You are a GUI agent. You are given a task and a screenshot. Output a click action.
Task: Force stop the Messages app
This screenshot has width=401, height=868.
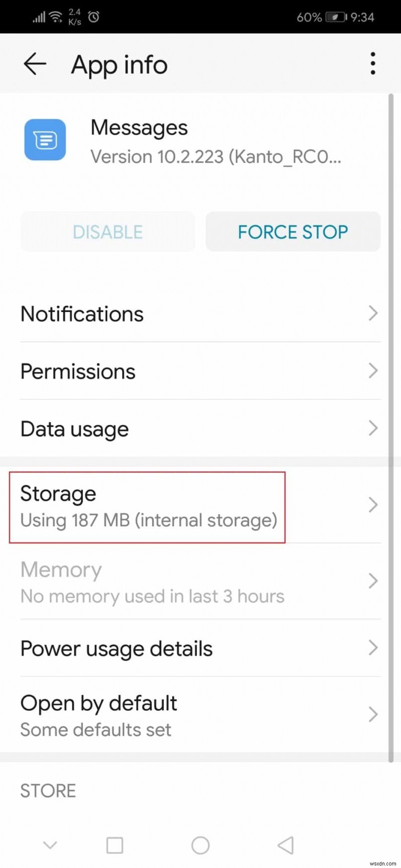pos(293,231)
